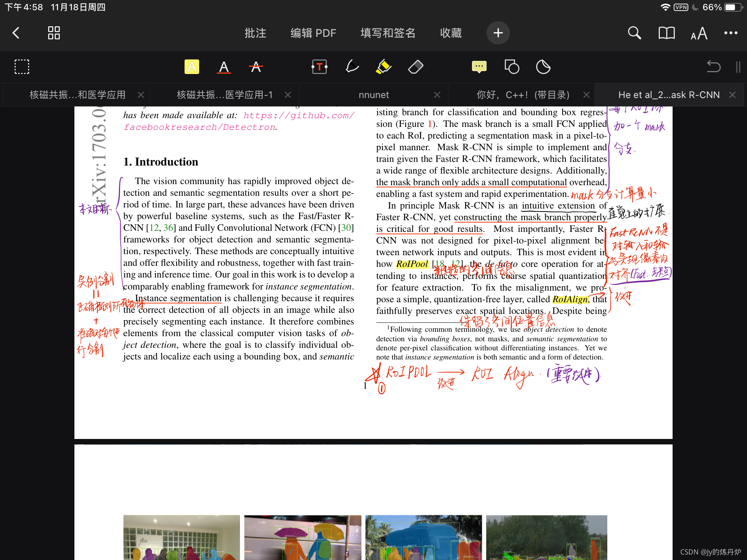The width and height of the screenshot is (747, 560).
Task: Open the text size display settings
Action: coord(699,34)
